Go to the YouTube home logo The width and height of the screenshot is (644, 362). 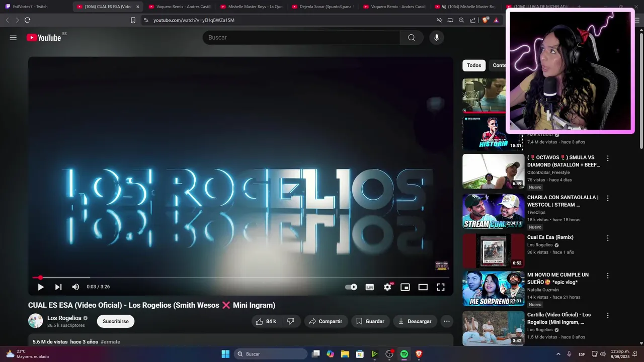(x=44, y=38)
